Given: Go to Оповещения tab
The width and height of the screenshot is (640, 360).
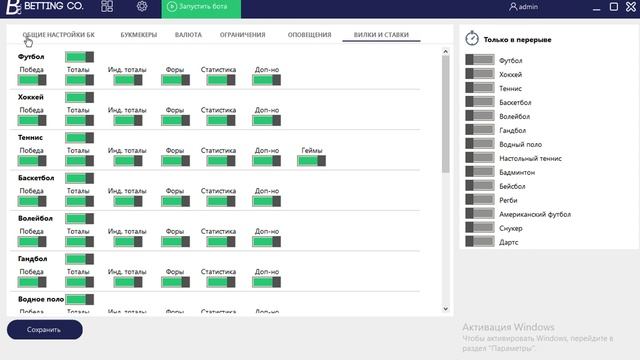Looking at the screenshot, I should click(309, 35).
